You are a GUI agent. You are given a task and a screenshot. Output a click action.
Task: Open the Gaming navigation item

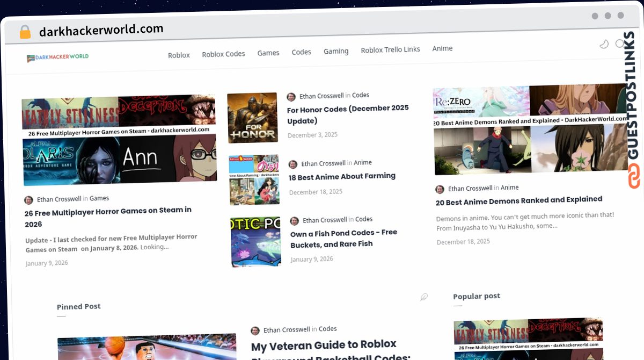(x=336, y=51)
